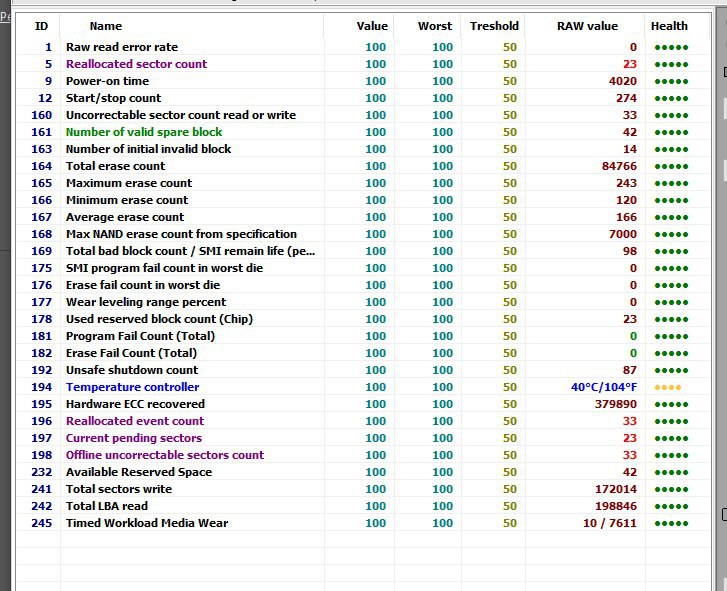Select Erase Fail Count (Total)
Screen dimensions: 727x591
[x=363, y=353]
